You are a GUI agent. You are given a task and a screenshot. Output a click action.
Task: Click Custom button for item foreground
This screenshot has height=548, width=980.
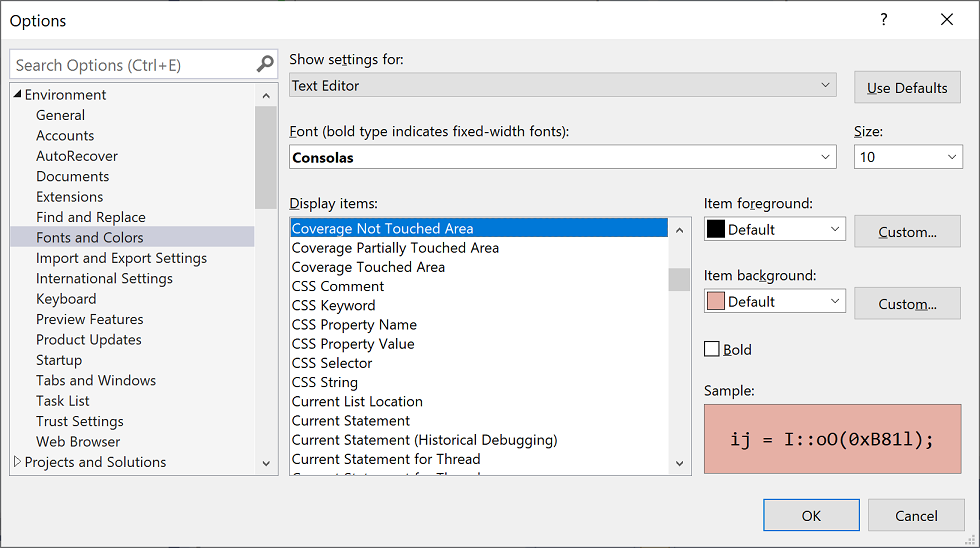tap(907, 232)
